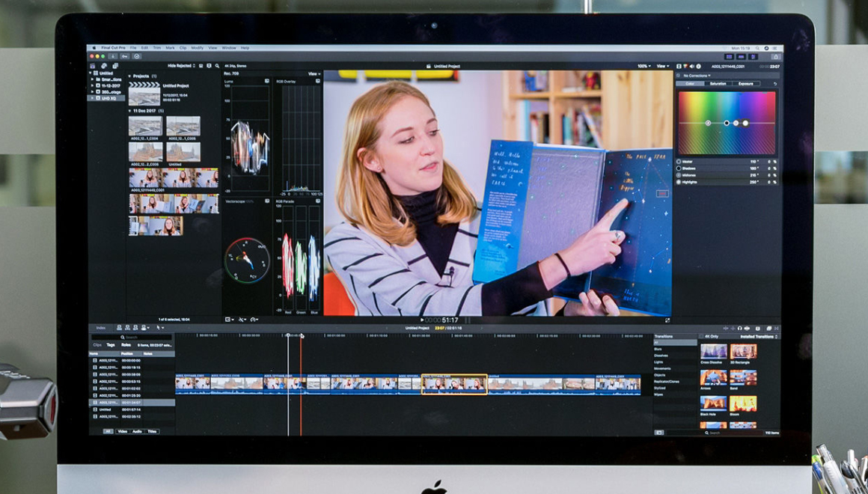Show the Photos and Audio sidebar icon
The width and height of the screenshot is (868, 494).
(104, 66)
